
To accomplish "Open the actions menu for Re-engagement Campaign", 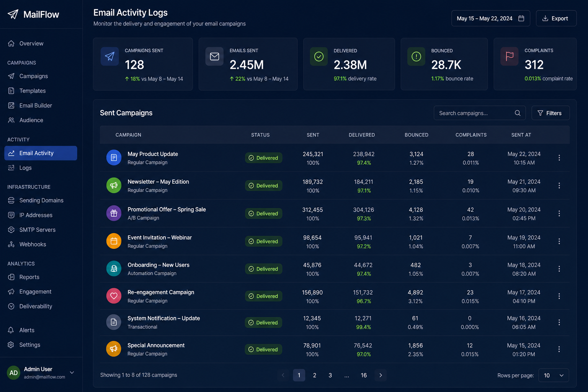I will tap(559, 296).
